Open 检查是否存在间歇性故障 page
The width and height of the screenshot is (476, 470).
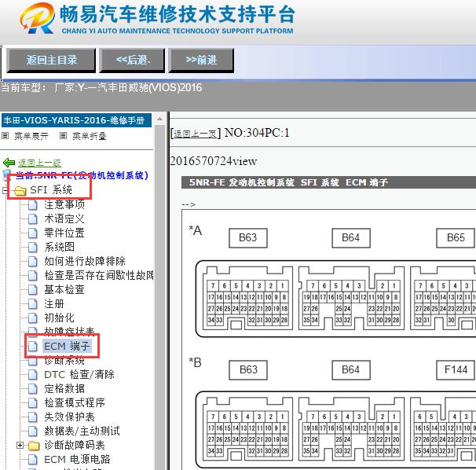click(x=99, y=275)
